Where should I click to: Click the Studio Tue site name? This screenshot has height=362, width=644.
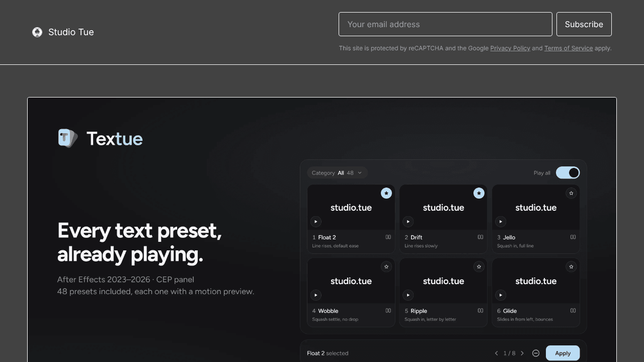coord(71,32)
